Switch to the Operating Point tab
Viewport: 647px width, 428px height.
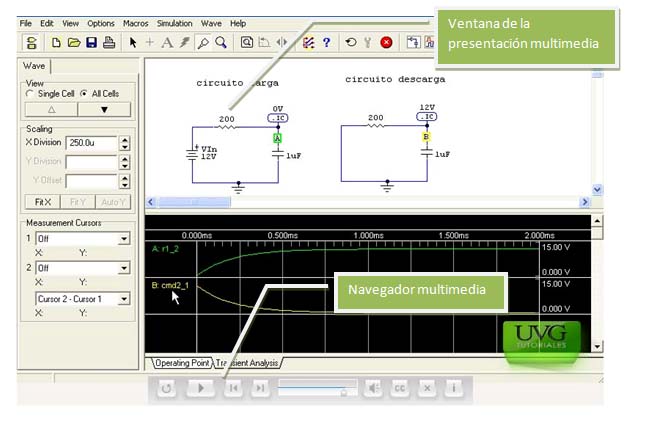(x=183, y=362)
